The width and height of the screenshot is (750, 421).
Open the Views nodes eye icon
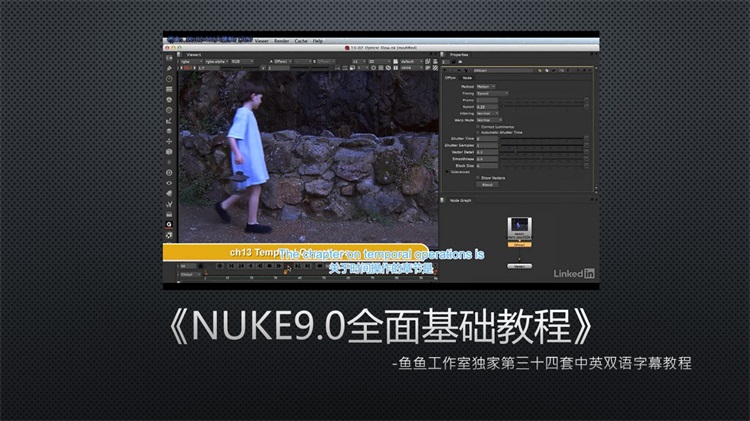(169, 183)
